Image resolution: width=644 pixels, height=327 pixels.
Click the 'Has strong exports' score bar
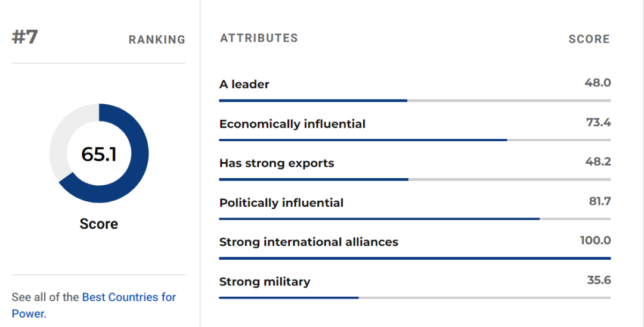(414, 179)
